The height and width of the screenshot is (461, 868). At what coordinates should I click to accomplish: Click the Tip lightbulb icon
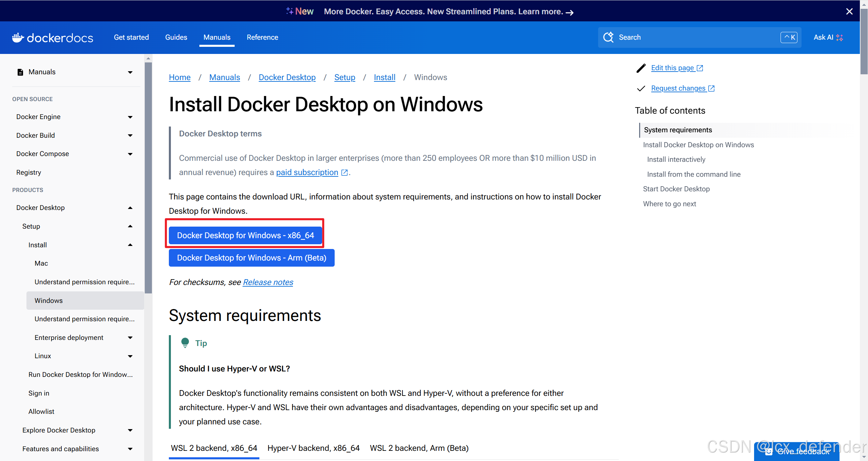pos(185,343)
